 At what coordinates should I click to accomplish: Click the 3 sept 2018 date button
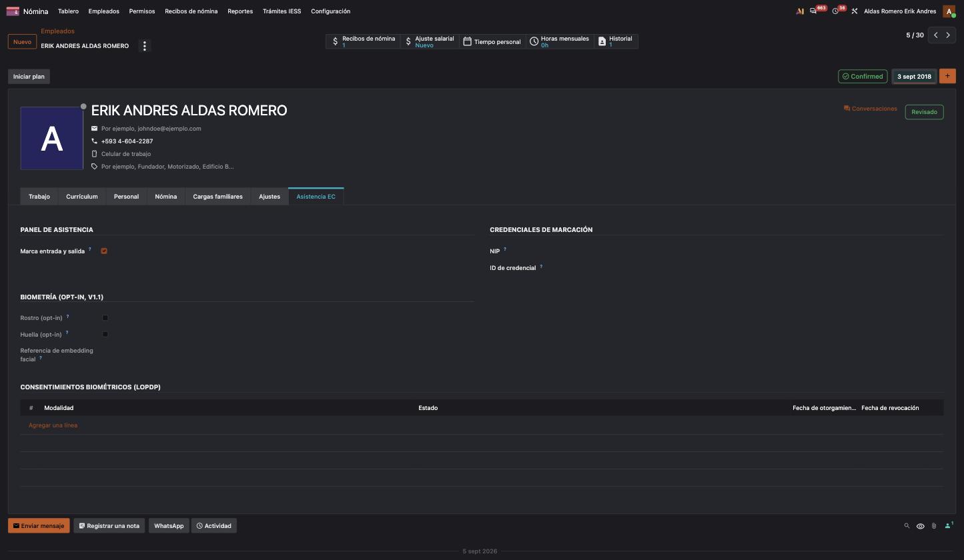(914, 76)
